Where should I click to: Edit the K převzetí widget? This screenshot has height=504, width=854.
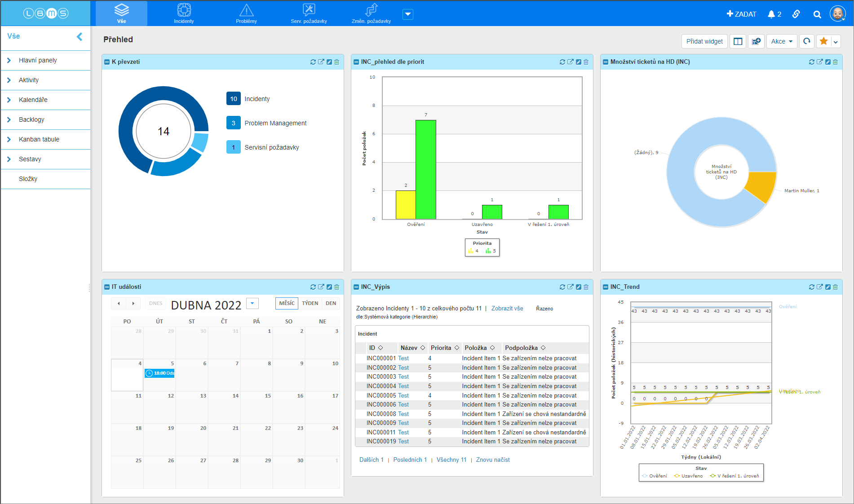coord(329,62)
